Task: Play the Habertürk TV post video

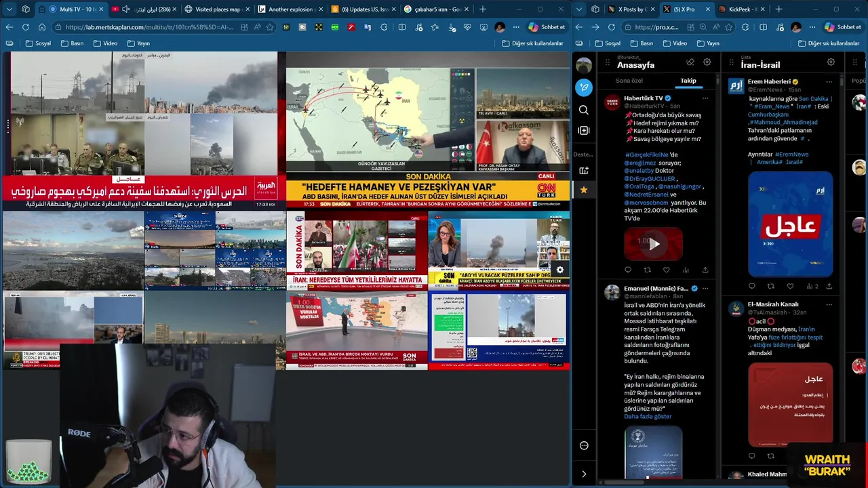Action: (x=654, y=245)
